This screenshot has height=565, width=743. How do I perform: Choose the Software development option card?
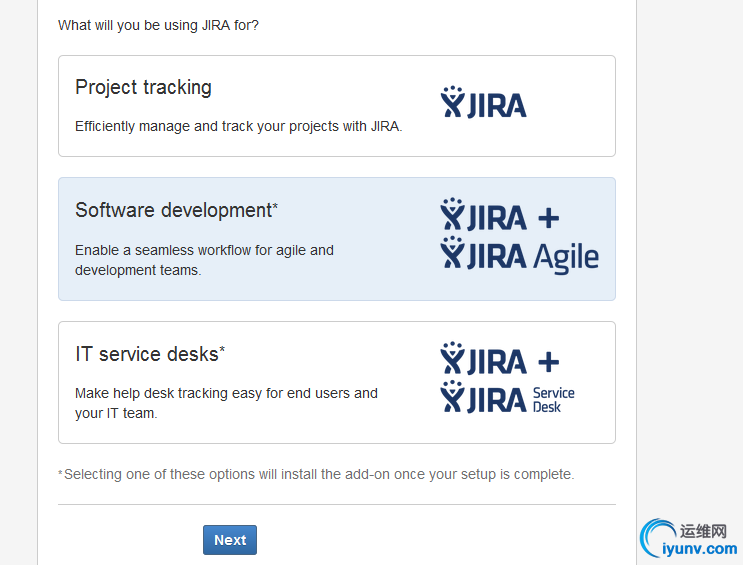[x=337, y=239]
